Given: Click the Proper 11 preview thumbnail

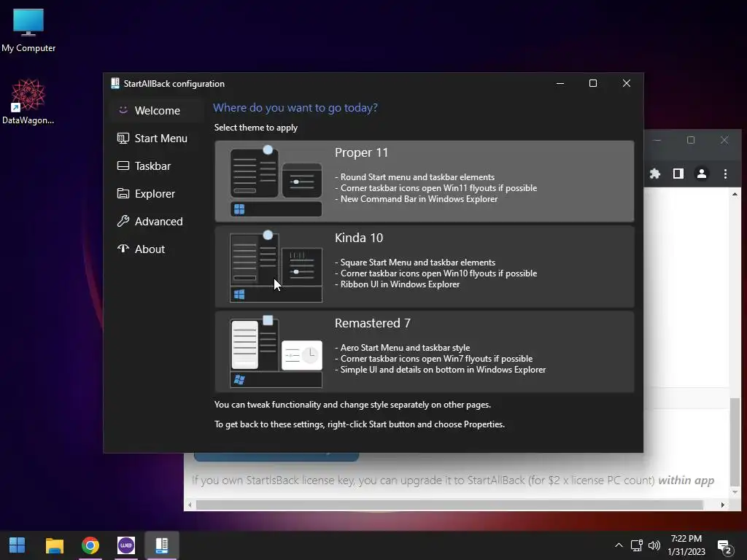Looking at the screenshot, I should (x=276, y=181).
